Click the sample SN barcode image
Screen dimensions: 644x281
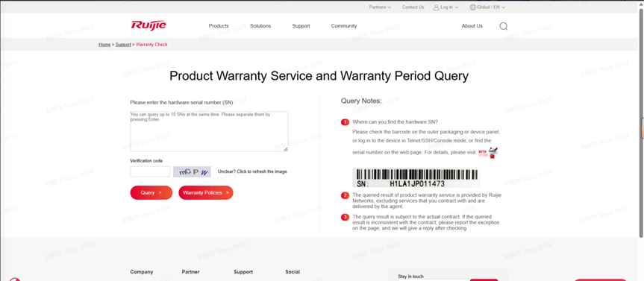pos(416,177)
